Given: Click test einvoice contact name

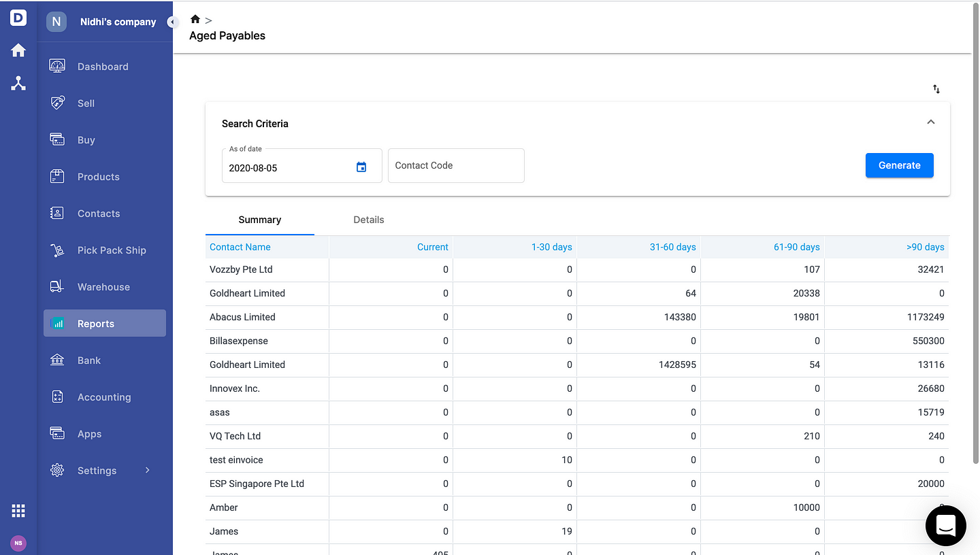Looking at the screenshot, I should [x=236, y=460].
